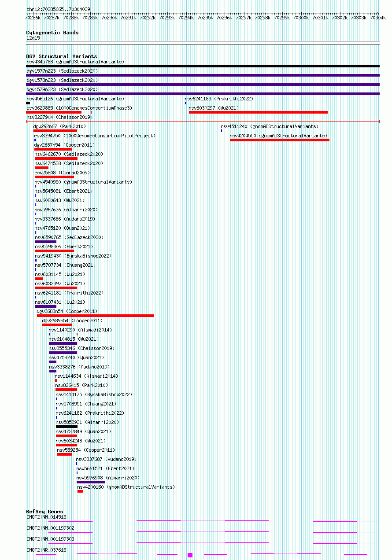The image size is (392, 560).
Task: Open the esv3394750 1000GenomesConsortiumPilotProject variant
Action: coord(95,136)
